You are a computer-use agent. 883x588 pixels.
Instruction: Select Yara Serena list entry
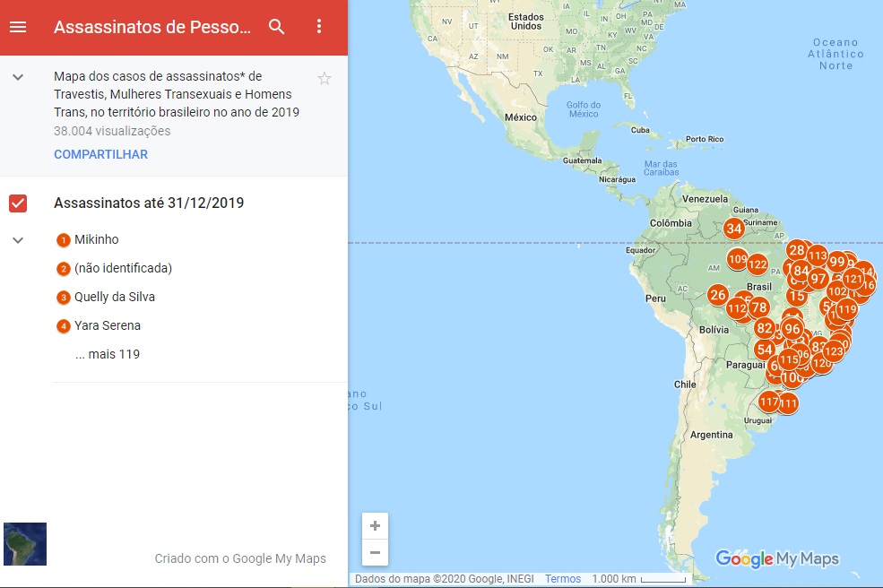107,325
